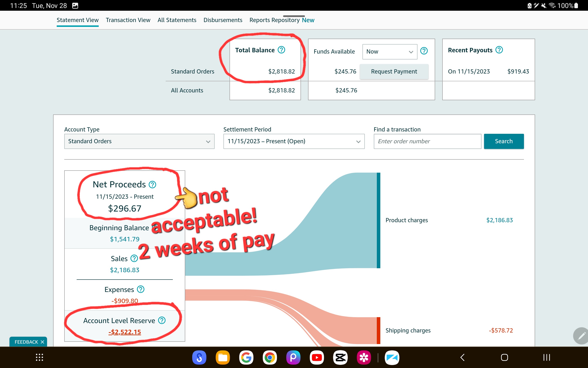Screen dimensions: 588x368
Task: Click All Accounts total balance $2,818.82
Action: click(281, 90)
